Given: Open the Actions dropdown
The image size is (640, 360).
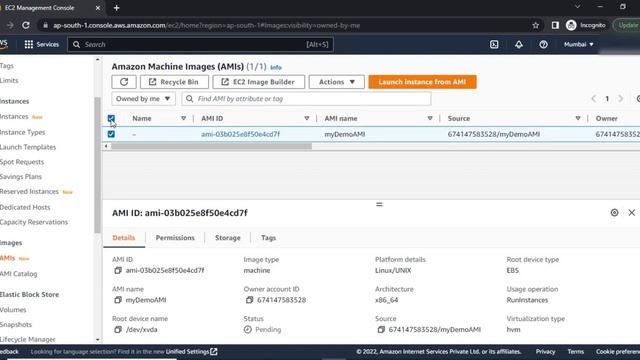Looking at the screenshot, I should tap(337, 82).
